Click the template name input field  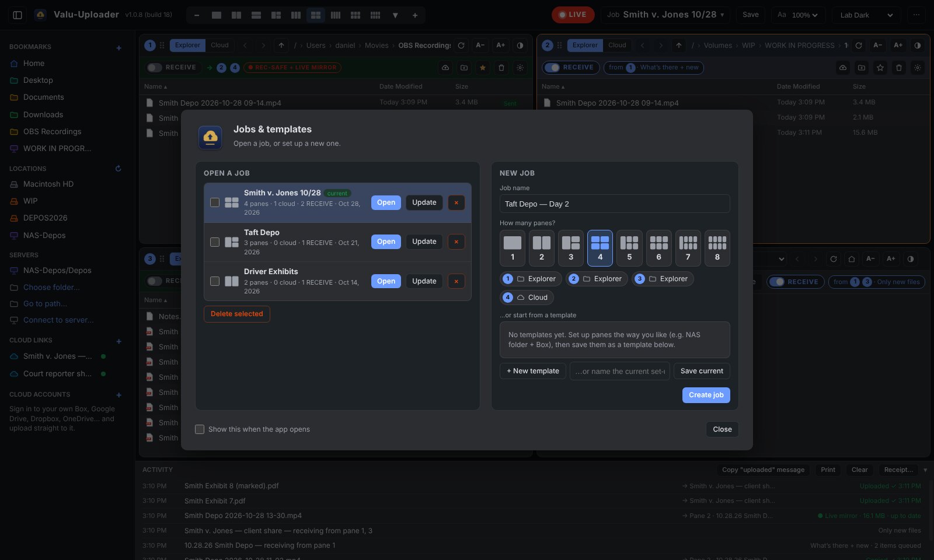620,371
